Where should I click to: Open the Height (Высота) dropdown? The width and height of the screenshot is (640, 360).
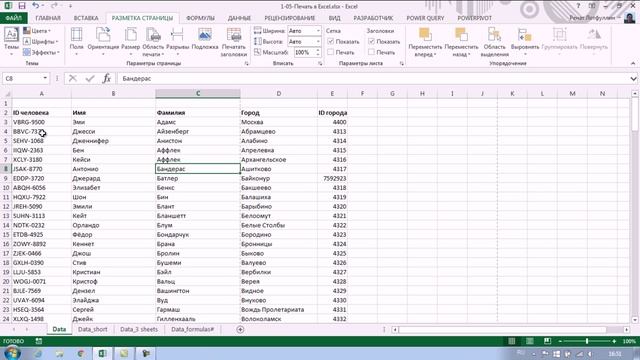(x=318, y=42)
